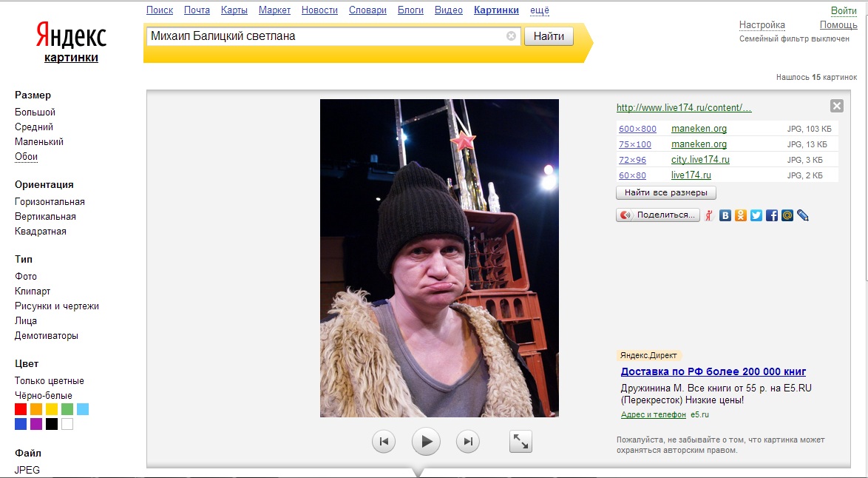Share image to VKontakte

pyautogui.click(x=725, y=215)
